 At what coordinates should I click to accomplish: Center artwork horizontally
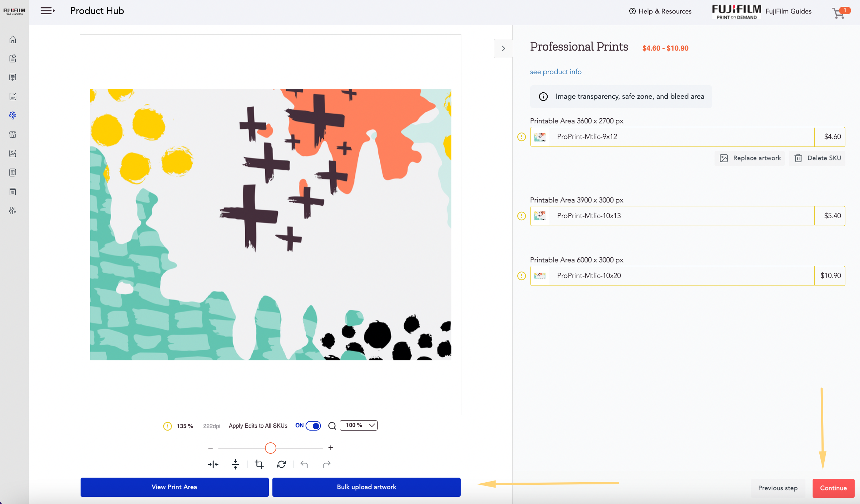coord(213,464)
